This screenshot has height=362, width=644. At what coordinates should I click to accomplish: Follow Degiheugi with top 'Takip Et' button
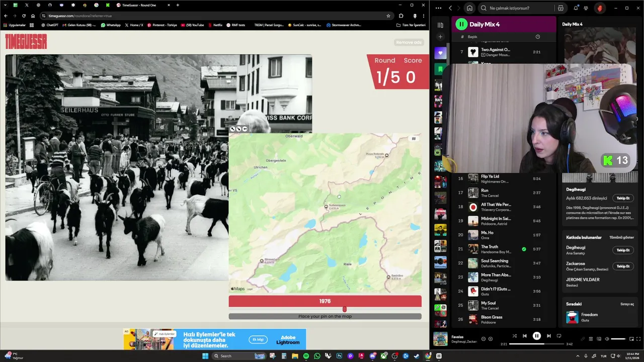click(x=623, y=198)
